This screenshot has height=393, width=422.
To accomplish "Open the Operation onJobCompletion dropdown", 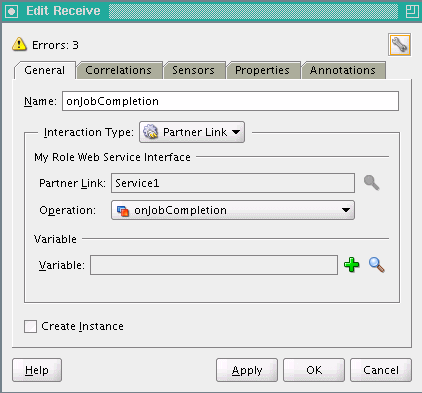I will point(233,210).
